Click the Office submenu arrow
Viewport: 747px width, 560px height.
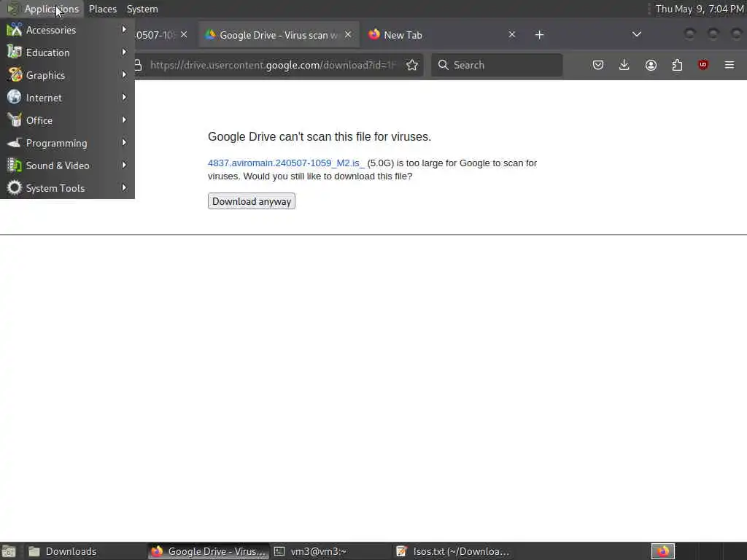[124, 120]
